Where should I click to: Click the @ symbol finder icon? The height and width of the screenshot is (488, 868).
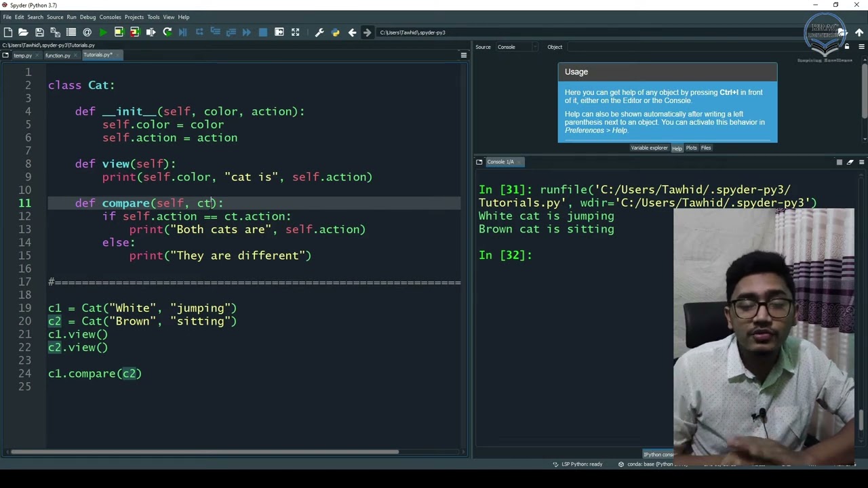click(87, 32)
